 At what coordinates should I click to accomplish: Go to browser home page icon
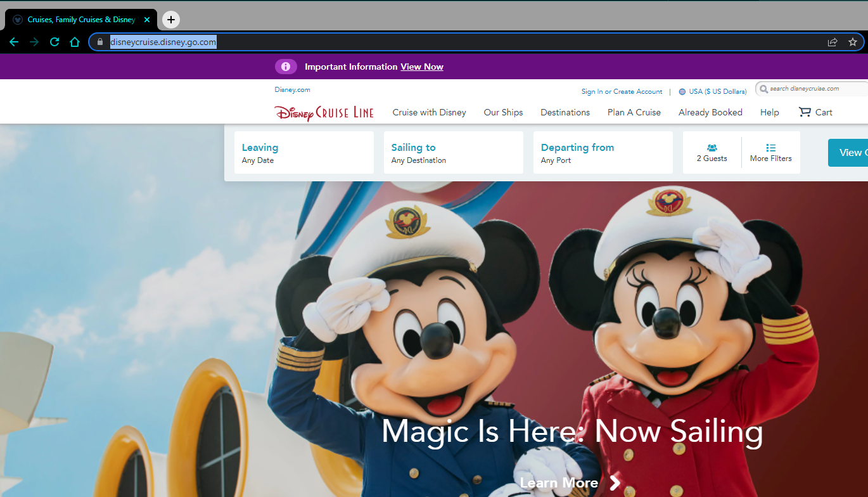pyautogui.click(x=75, y=42)
